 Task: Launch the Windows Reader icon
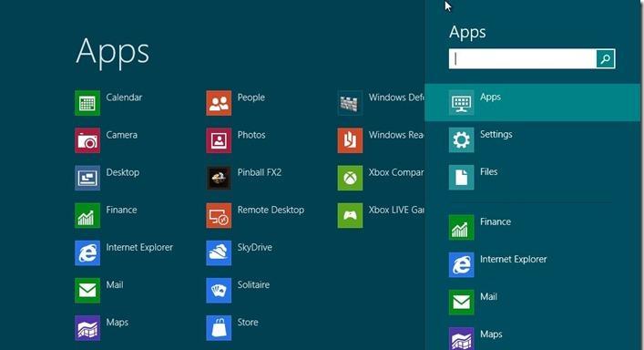(350, 140)
